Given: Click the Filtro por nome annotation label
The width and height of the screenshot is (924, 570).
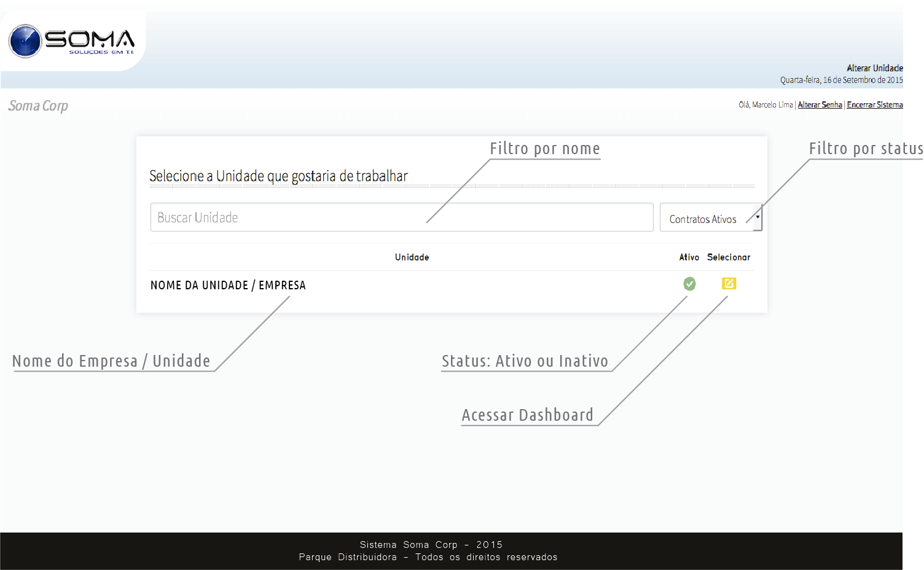Looking at the screenshot, I should [544, 149].
